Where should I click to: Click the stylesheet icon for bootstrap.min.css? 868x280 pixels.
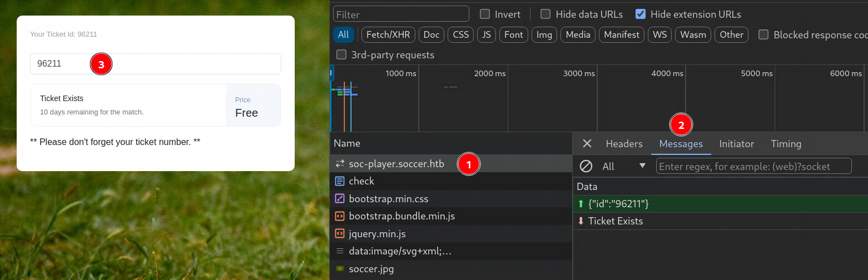point(340,198)
